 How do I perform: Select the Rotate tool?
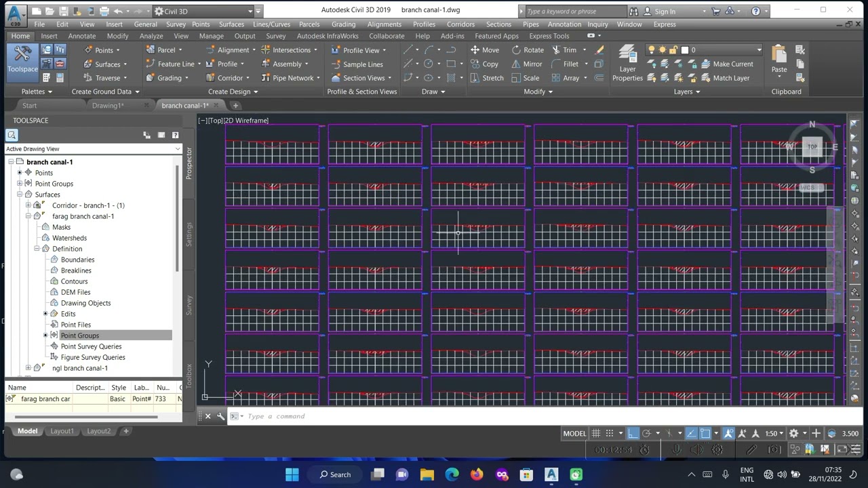[528, 49]
